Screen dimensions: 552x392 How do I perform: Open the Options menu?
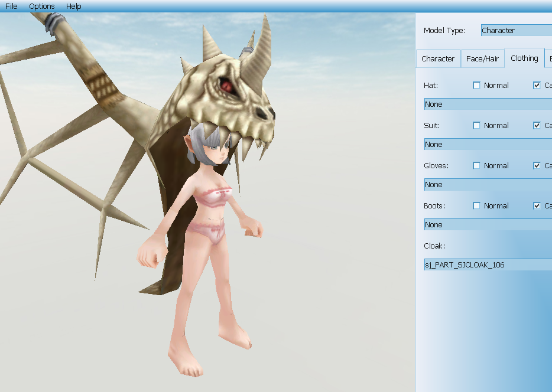coord(42,6)
